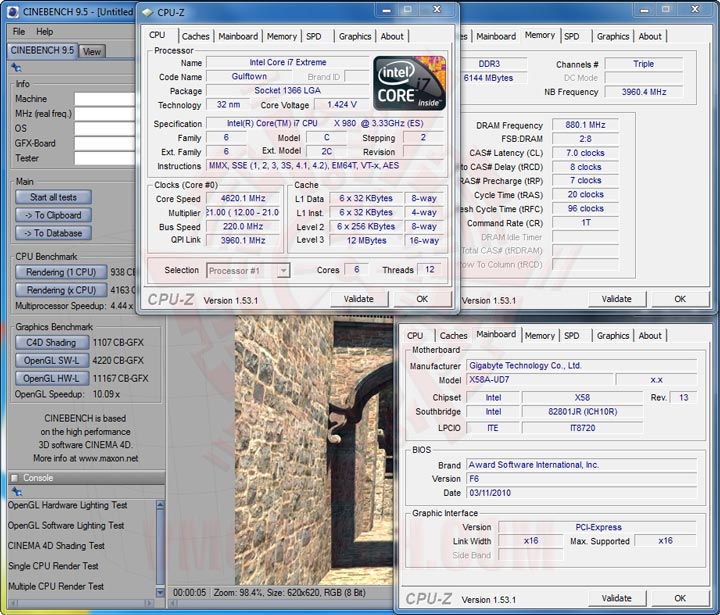This screenshot has width=720, height=615.
Task: Click the Intel Core i7 logo
Action: 408,83
